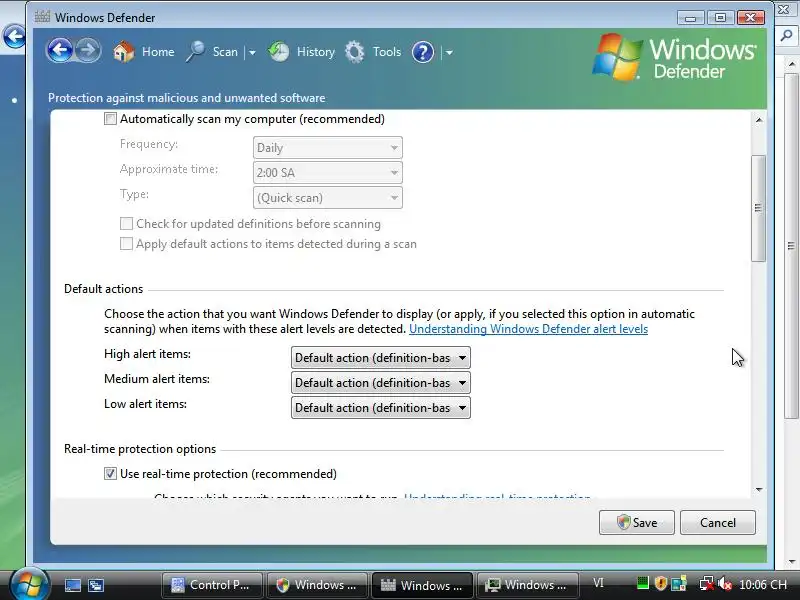800x600 pixels.
Task: Open the History page
Action: (302, 52)
